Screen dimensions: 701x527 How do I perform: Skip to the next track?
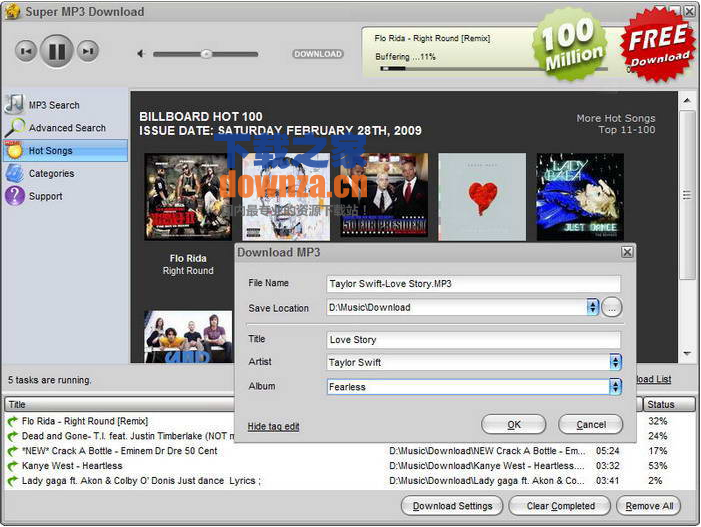pyautogui.click(x=88, y=51)
